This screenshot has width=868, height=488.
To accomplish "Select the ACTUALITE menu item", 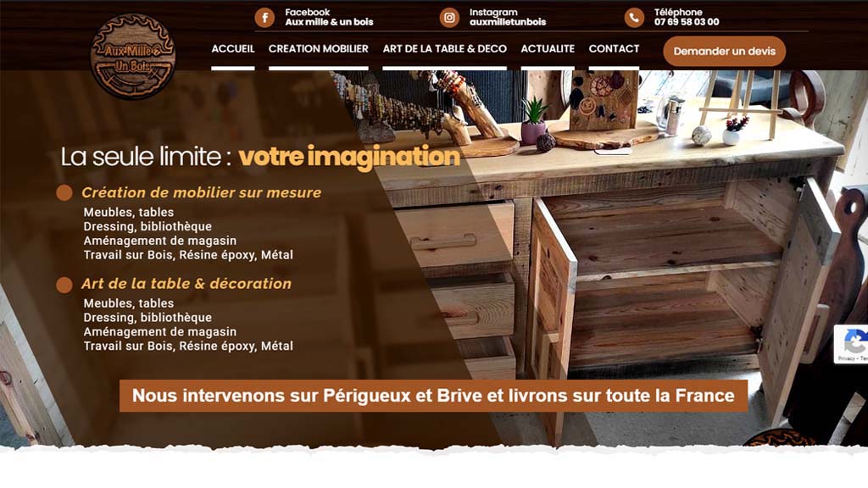I will 548,49.
